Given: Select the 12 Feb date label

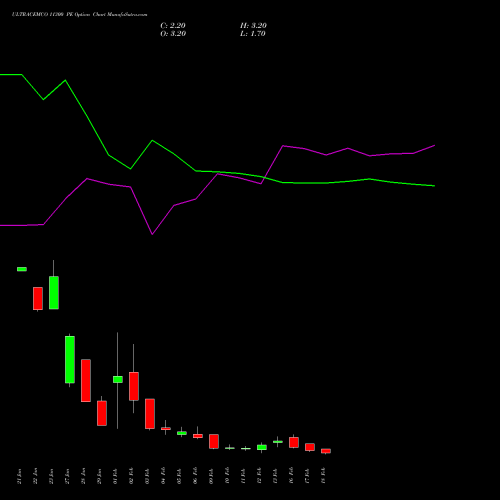Looking at the screenshot, I should [259, 476].
